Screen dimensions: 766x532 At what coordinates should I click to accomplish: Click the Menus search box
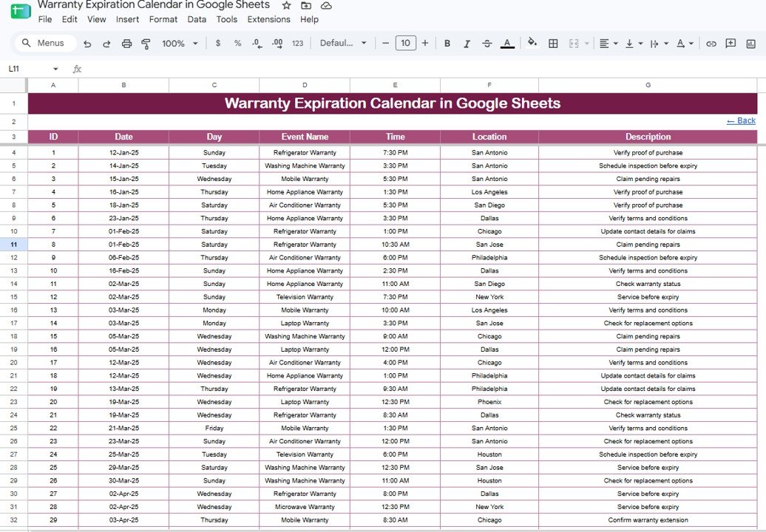click(x=46, y=43)
